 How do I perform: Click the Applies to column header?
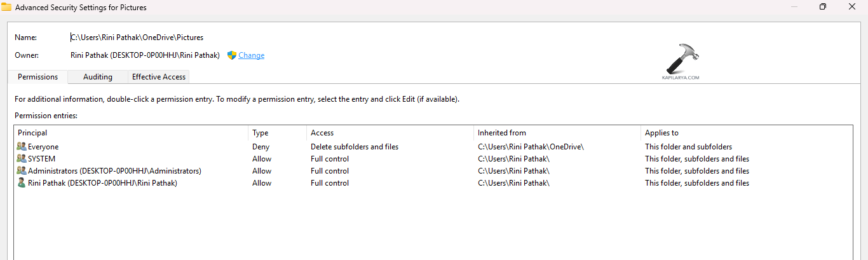tap(661, 133)
